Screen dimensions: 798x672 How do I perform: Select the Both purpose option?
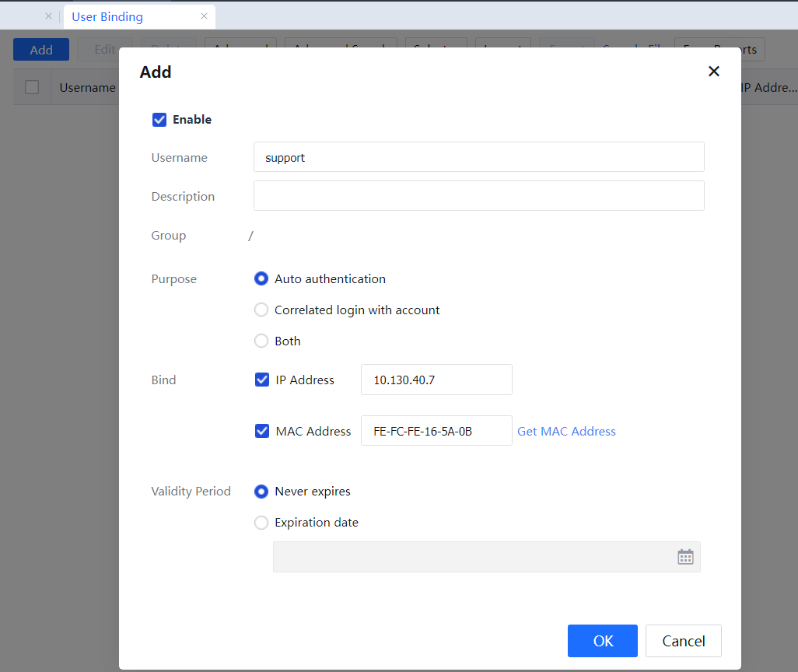(261, 341)
